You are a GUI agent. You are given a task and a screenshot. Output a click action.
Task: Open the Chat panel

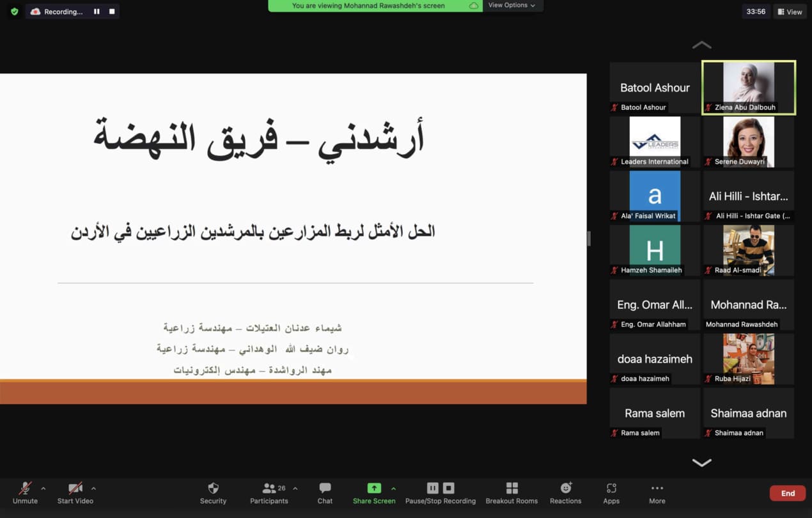pyautogui.click(x=325, y=493)
